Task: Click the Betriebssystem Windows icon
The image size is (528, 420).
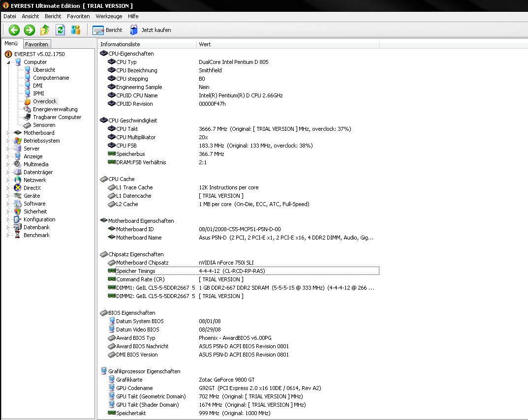Action: [x=18, y=141]
